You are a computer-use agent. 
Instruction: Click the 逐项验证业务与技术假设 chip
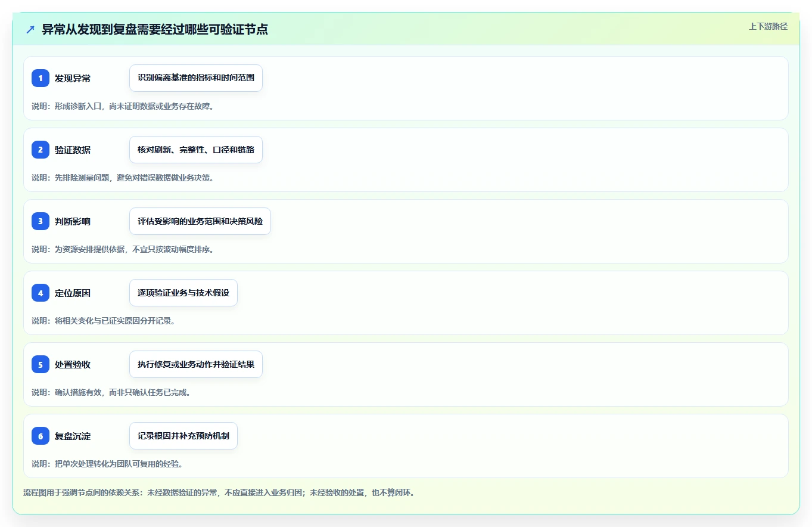(183, 293)
